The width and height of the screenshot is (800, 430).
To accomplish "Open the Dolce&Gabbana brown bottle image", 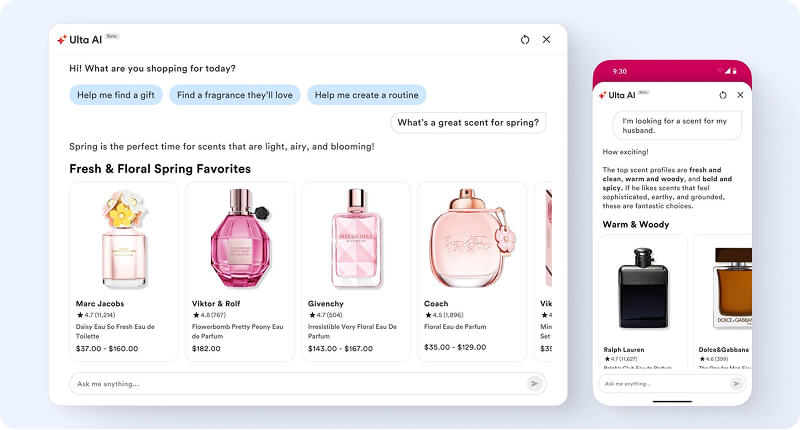I will pyautogui.click(x=732, y=287).
